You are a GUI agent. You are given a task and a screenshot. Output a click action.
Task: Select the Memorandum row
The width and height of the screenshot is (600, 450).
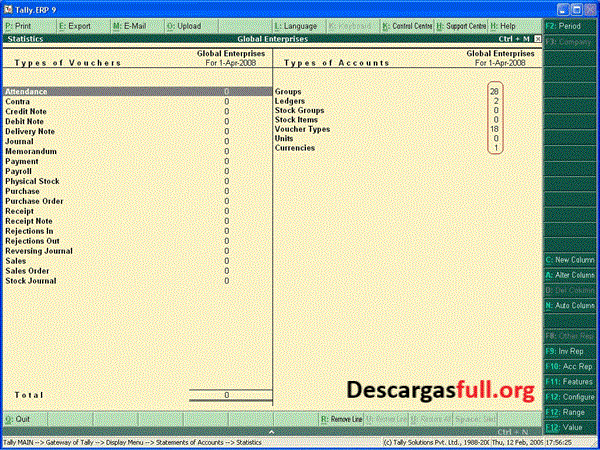click(x=137, y=152)
